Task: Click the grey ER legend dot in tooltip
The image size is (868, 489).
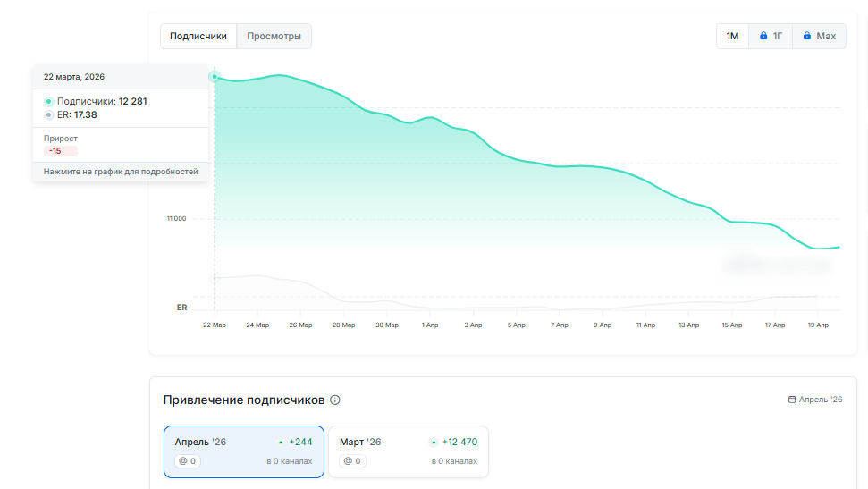Action: coord(49,115)
